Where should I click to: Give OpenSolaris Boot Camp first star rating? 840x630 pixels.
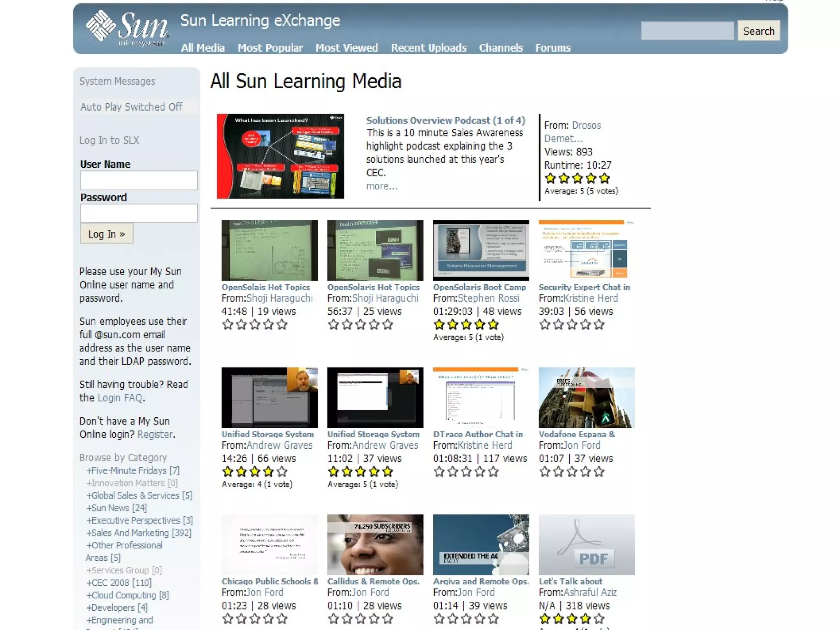click(x=439, y=325)
